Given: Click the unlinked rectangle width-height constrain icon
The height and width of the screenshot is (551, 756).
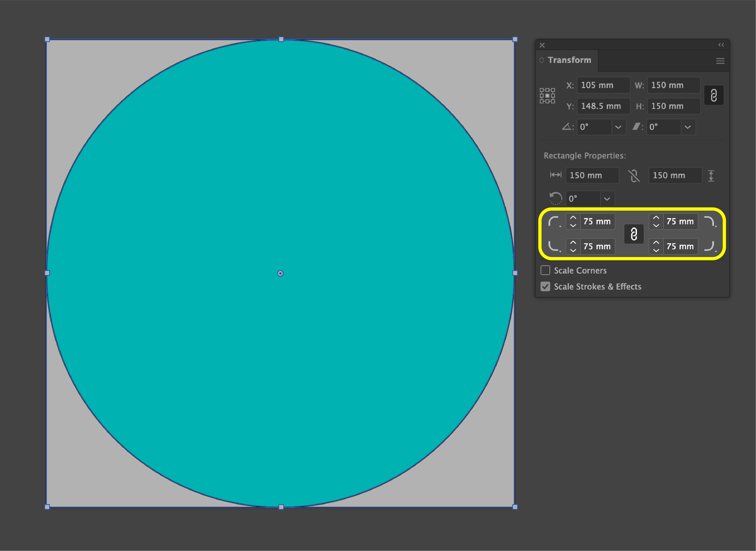Looking at the screenshot, I should point(634,175).
